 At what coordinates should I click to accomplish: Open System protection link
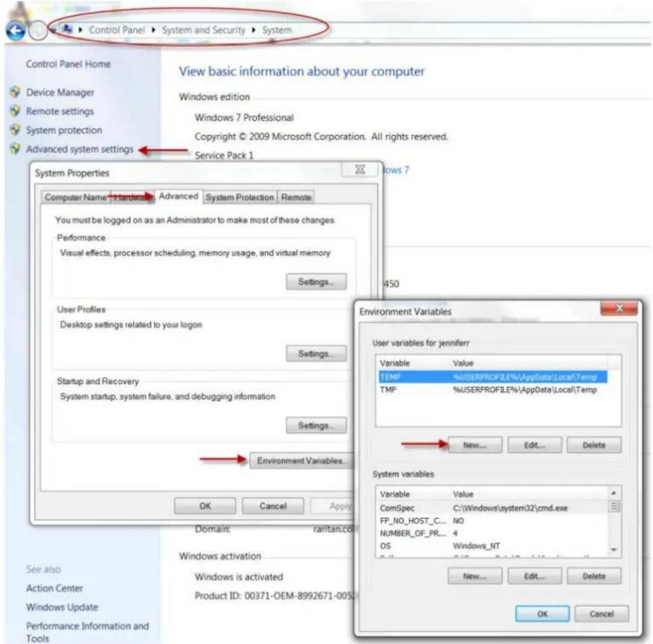click(x=64, y=130)
